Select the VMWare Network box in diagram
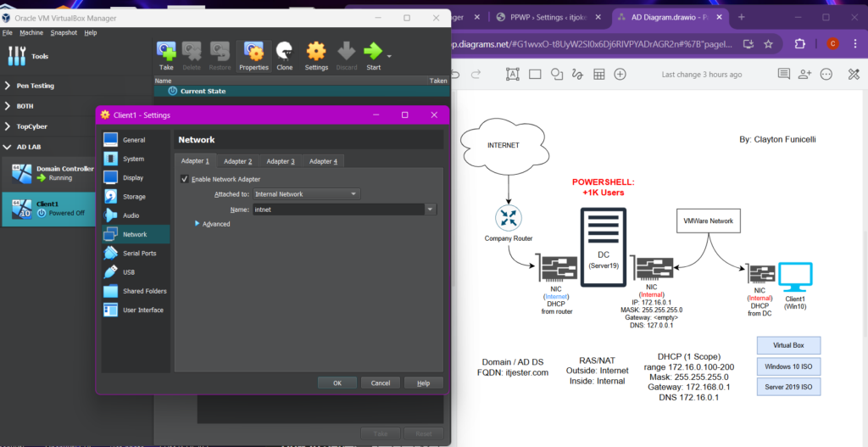868x447 pixels. click(708, 221)
